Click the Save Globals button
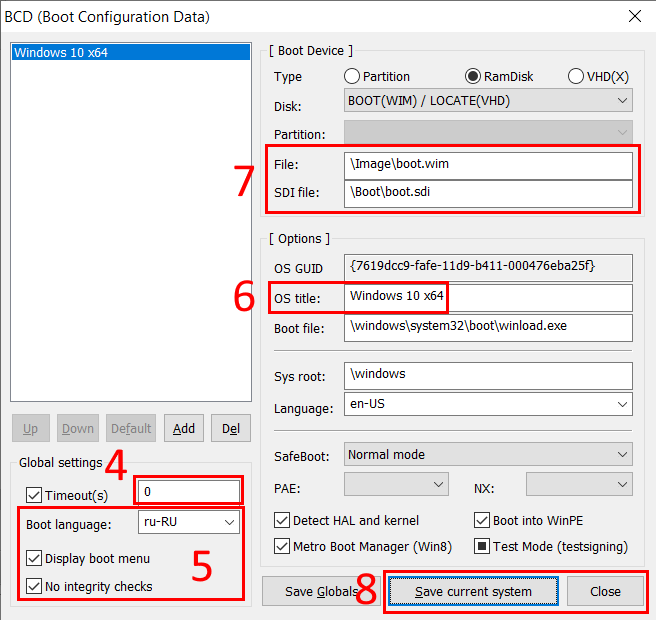This screenshot has width=656, height=620. click(x=321, y=591)
